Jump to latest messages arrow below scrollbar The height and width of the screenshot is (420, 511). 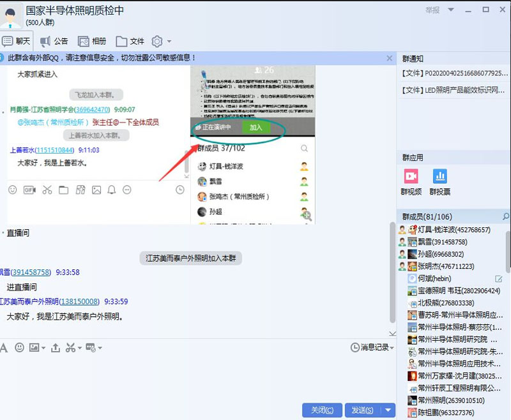coord(393,333)
